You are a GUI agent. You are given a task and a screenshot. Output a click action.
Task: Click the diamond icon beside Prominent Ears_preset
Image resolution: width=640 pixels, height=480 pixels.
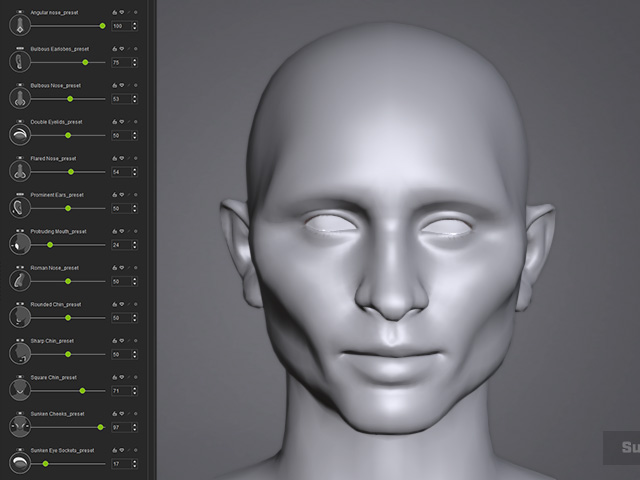pos(122,195)
